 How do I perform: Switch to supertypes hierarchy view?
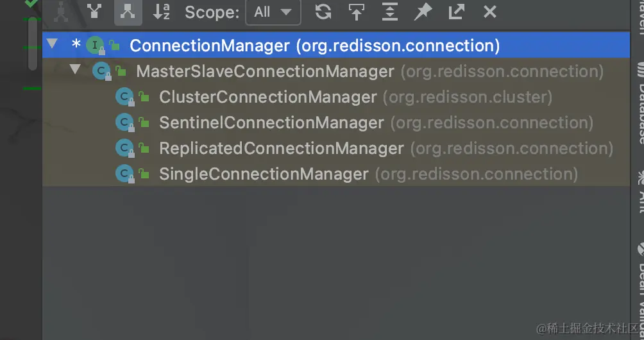point(94,12)
